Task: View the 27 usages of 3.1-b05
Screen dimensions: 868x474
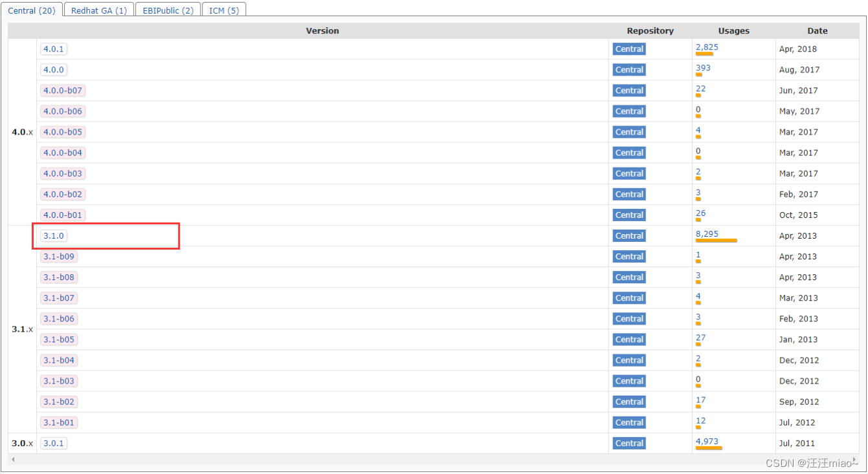Action: click(x=700, y=338)
